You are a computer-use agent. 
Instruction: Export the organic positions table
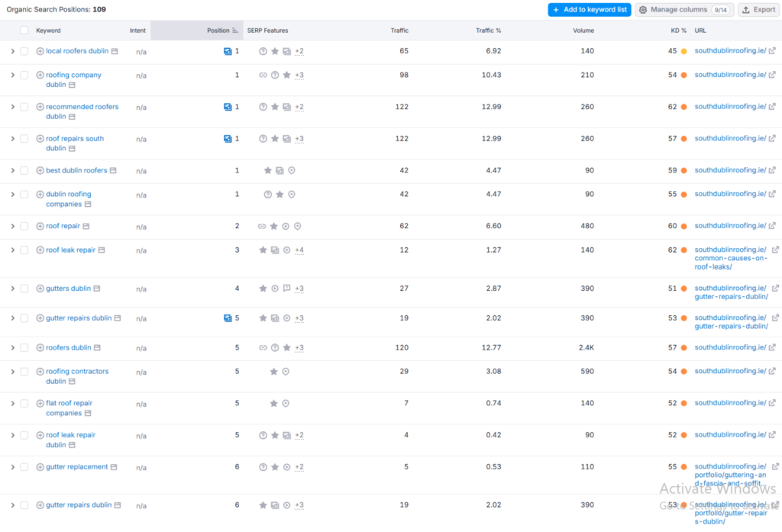758,9
